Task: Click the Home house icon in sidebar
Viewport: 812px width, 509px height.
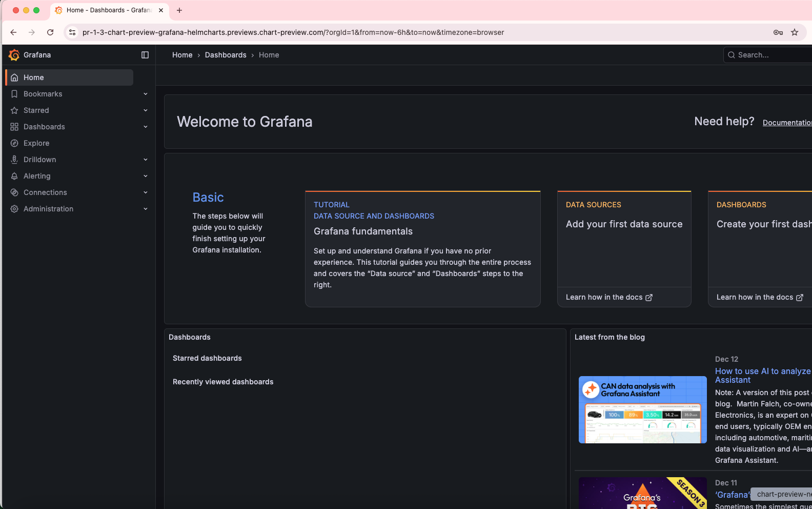Action: click(14, 77)
